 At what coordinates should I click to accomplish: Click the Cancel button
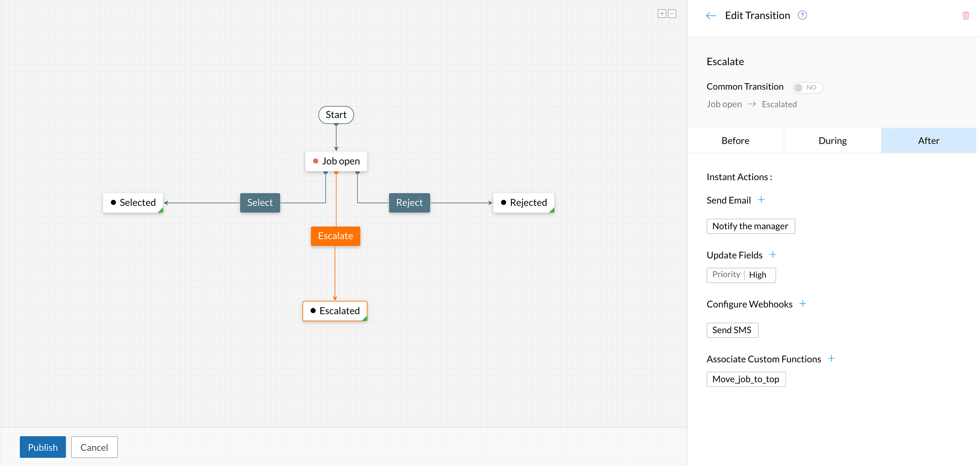[94, 447]
